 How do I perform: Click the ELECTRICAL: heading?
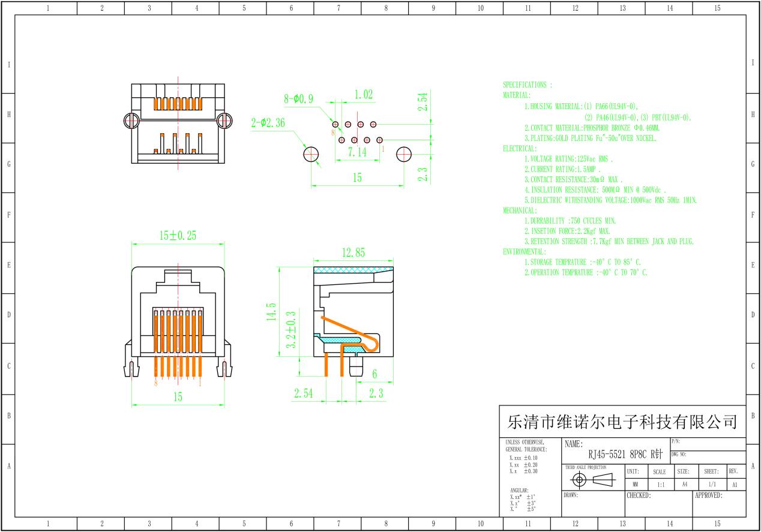tap(520, 148)
